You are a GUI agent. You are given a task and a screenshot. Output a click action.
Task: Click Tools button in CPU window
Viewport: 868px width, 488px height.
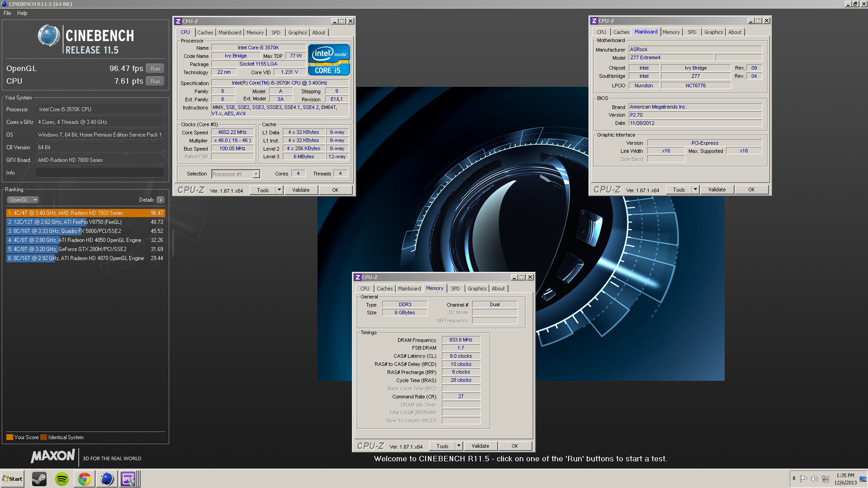click(263, 190)
